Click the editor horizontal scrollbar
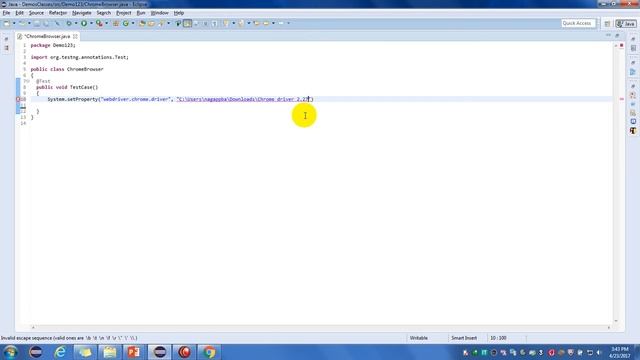Screen dimensions: 640x360 (x=320, y=327)
